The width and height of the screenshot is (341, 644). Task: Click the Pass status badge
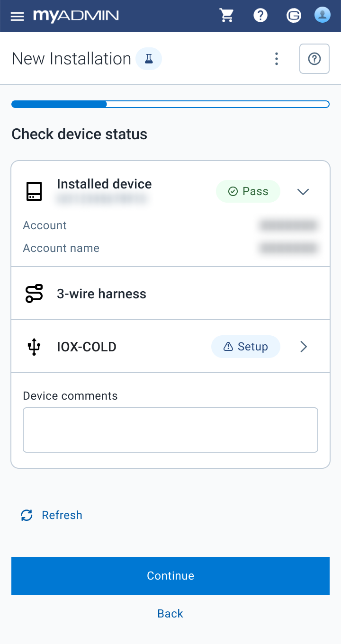coord(248,191)
